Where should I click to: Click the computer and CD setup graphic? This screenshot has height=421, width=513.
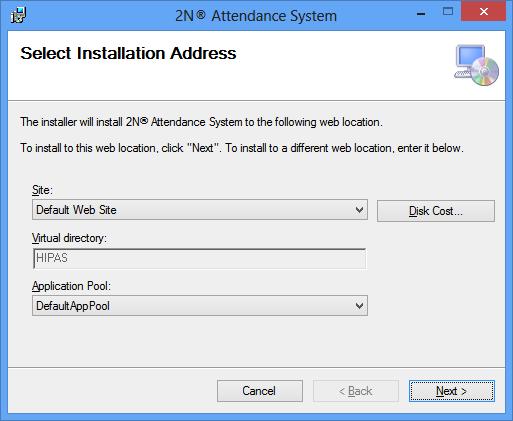tap(476, 65)
